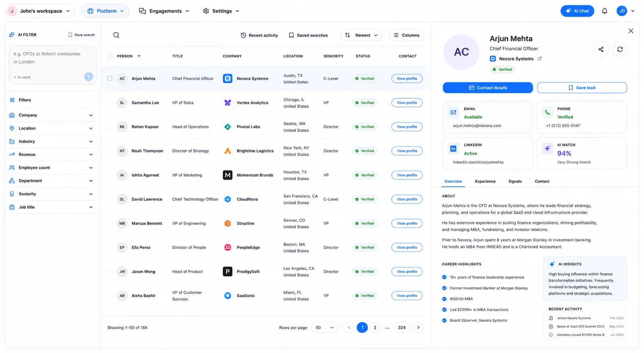Screen dimensions: 644x353
Task: Check the Arjun Mehta row checkbox
Action: [110, 78]
